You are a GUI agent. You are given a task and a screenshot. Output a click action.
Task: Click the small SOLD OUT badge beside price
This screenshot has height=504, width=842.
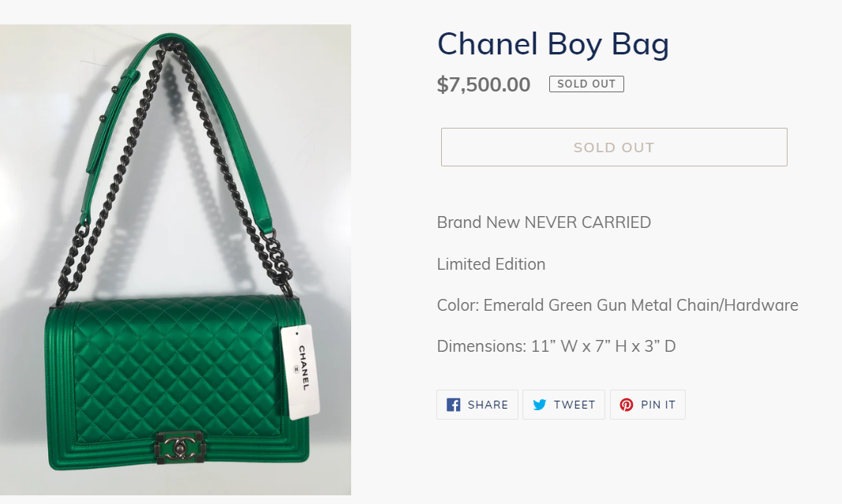point(586,84)
